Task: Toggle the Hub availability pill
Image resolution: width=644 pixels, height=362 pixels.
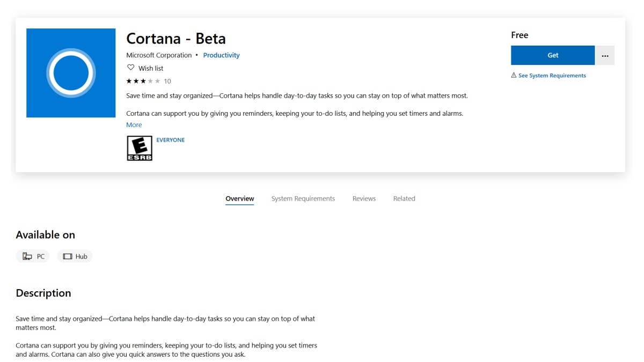Action: (x=75, y=256)
